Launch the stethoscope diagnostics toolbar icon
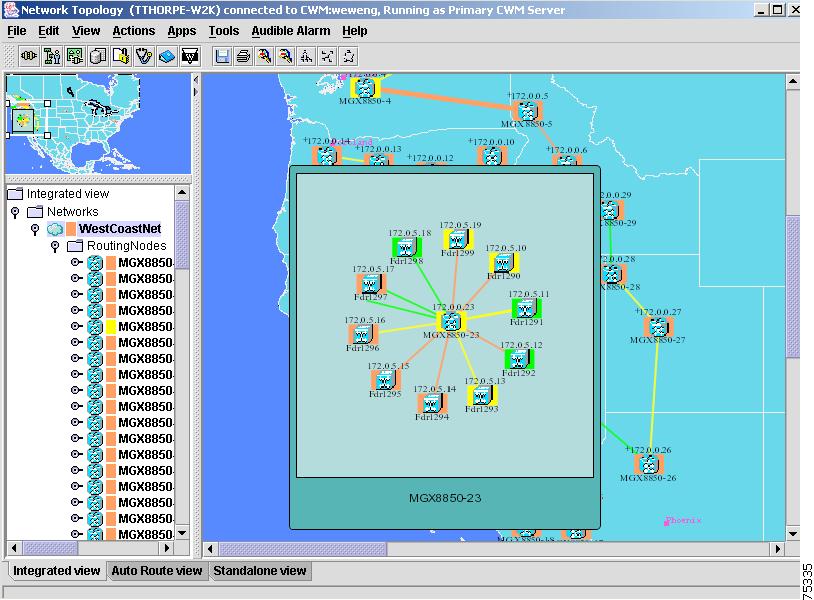 144,56
